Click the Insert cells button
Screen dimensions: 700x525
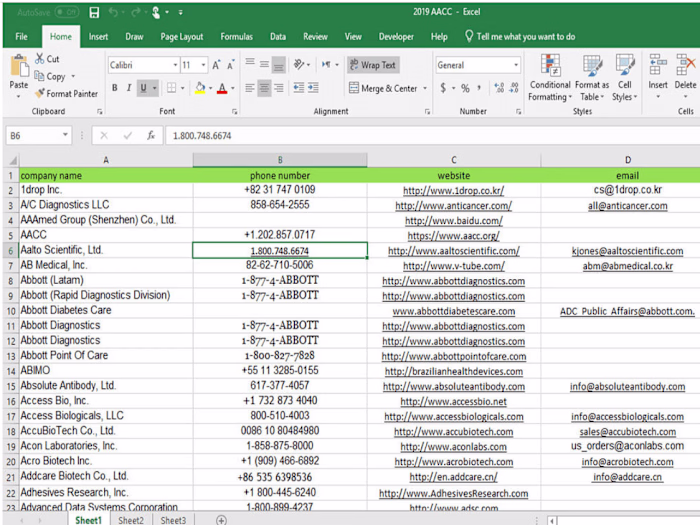(658, 76)
